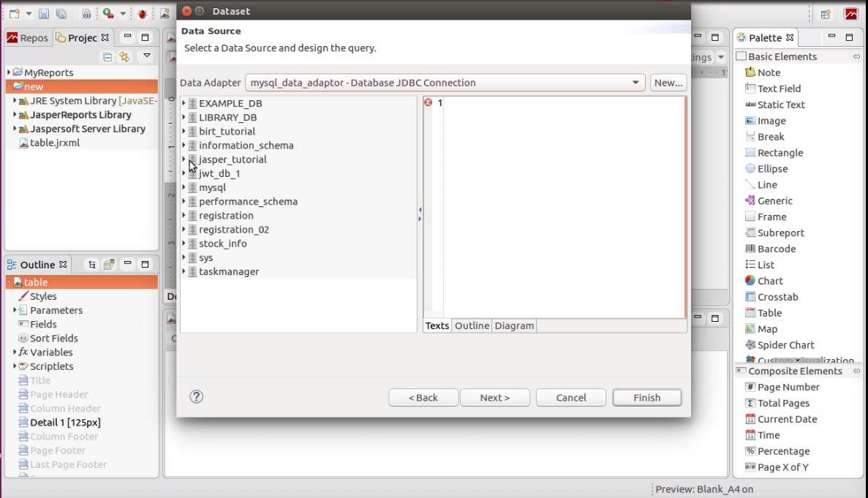Image resolution: width=868 pixels, height=498 pixels.
Task: Choose the Current Date element
Action: 781,420
